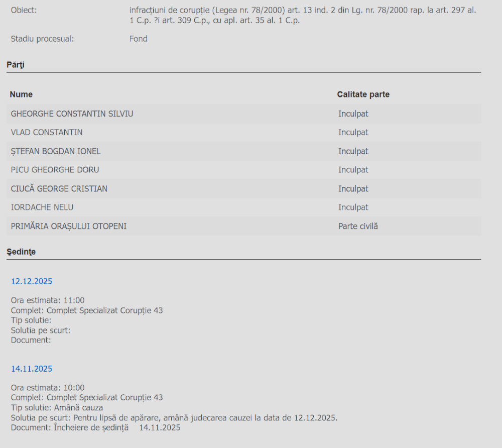502x448 pixels.
Task: Select the GHEORGHE CONSTANTIN SILVIU party row
Action: [72, 114]
